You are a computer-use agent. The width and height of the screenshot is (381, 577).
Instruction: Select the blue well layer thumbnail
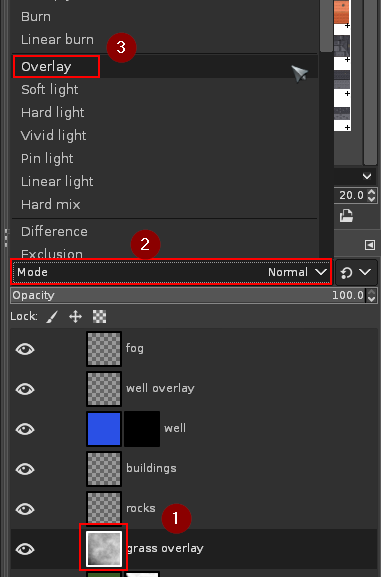104,429
